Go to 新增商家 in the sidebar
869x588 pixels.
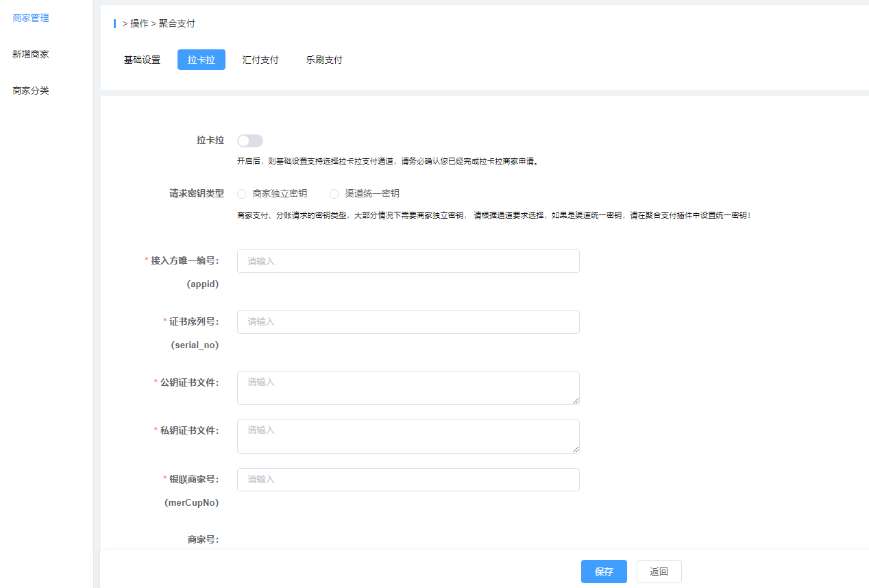coord(31,54)
